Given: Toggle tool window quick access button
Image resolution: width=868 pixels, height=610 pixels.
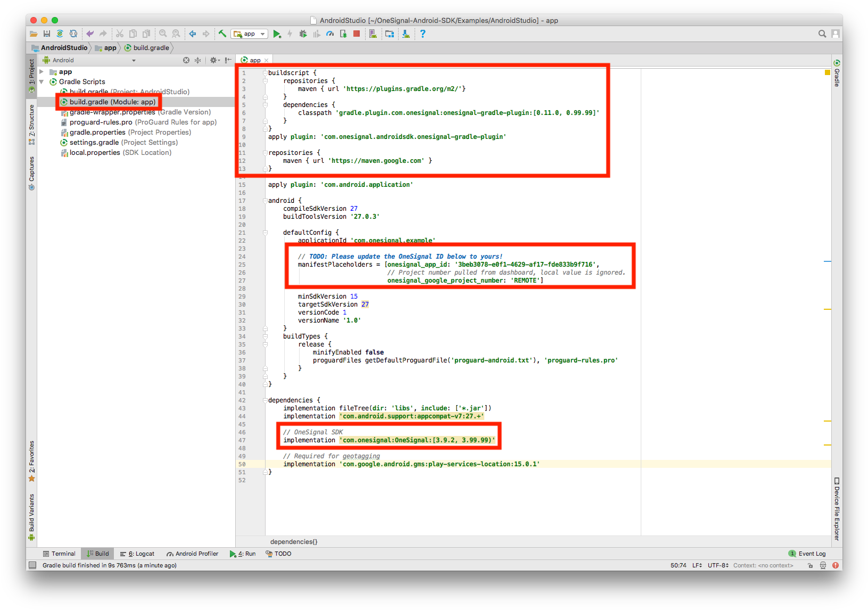Looking at the screenshot, I should 32,565.
